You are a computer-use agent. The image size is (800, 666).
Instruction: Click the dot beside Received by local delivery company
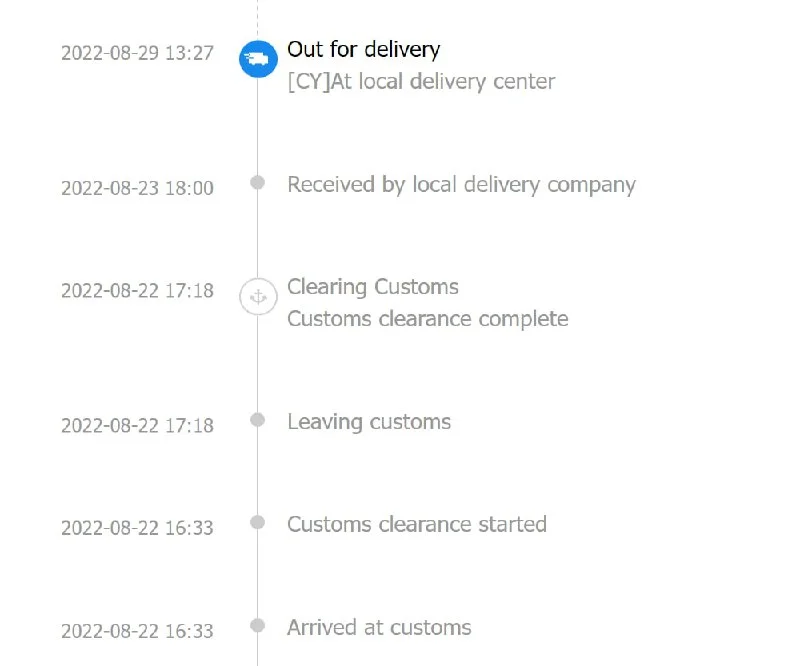tap(258, 182)
